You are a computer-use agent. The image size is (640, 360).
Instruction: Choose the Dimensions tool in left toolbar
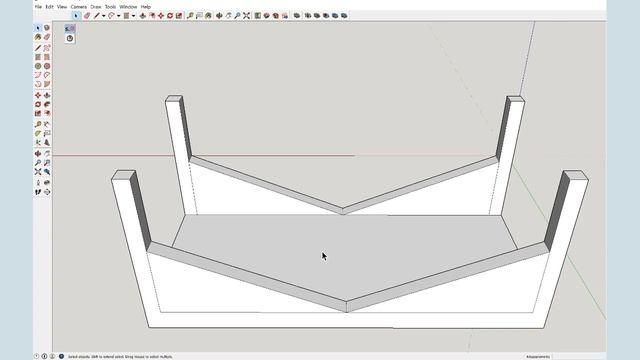(x=47, y=124)
